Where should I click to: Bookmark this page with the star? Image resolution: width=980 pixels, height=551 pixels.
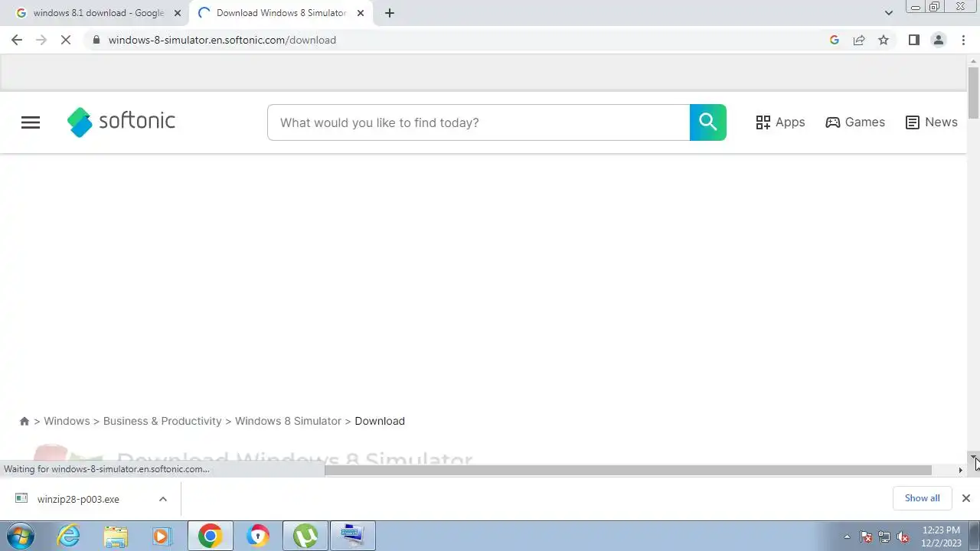[x=884, y=40]
